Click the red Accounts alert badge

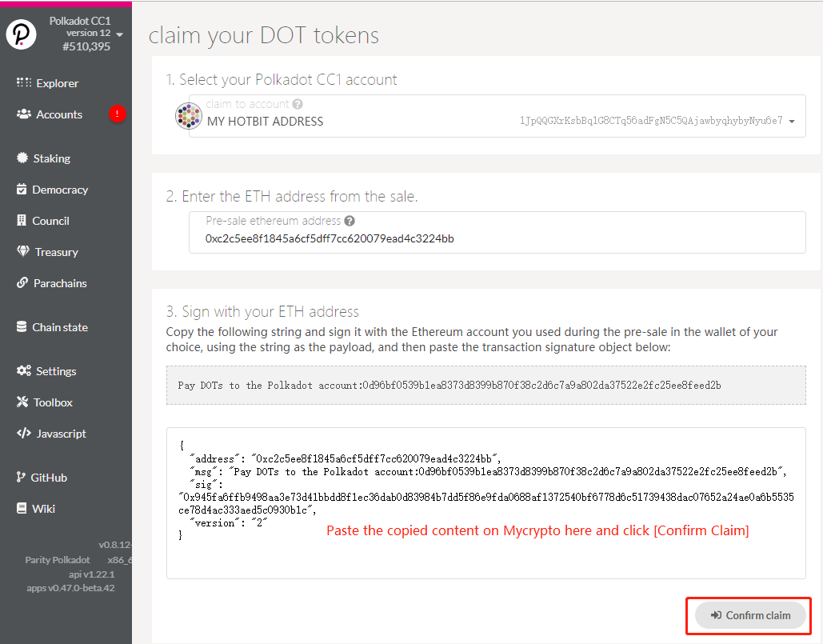118,114
